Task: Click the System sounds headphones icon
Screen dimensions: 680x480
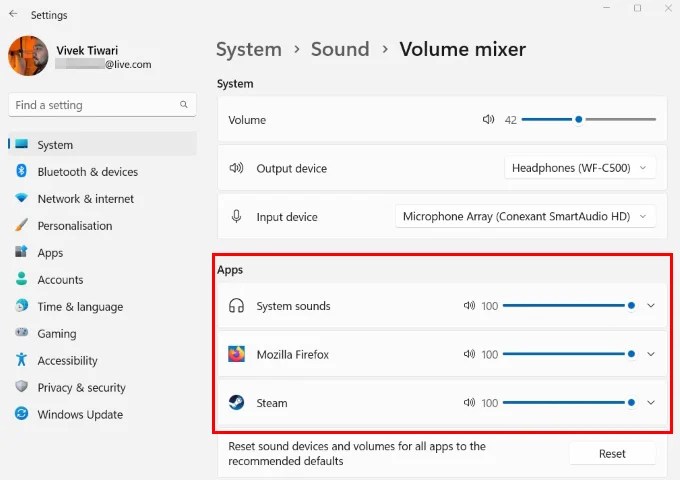Action: click(x=236, y=306)
